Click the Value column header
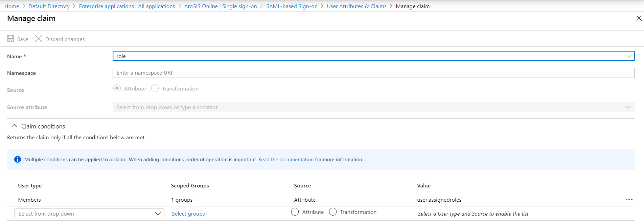 pyautogui.click(x=424, y=186)
